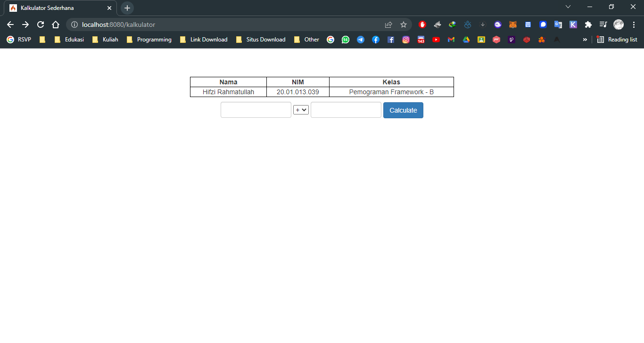Viewport: 644px width, 343px height.
Task: Select the Kalkulator Sederhana tab
Action: pos(57,8)
